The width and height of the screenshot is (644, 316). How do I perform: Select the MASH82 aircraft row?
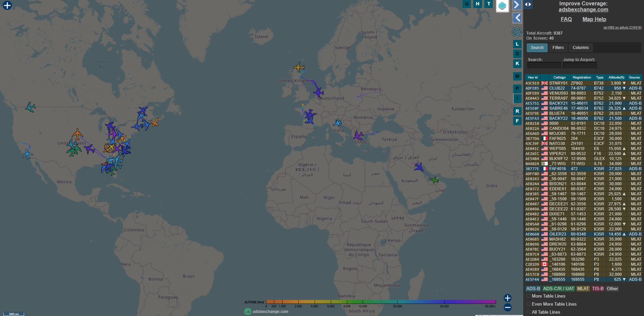(x=583, y=239)
